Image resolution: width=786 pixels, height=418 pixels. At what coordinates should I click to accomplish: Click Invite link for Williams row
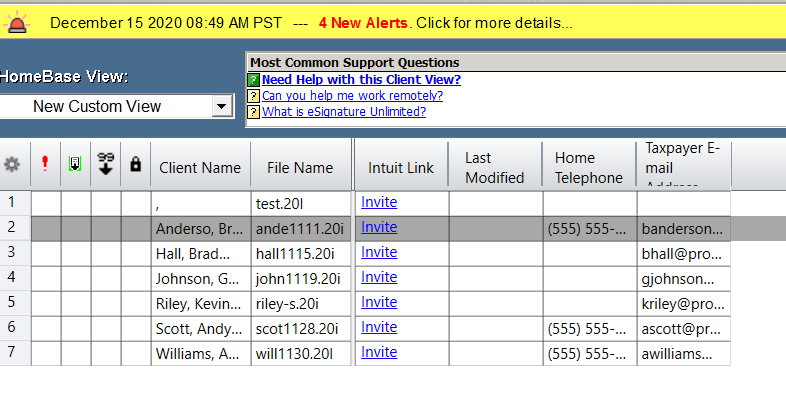click(x=379, y=352)
